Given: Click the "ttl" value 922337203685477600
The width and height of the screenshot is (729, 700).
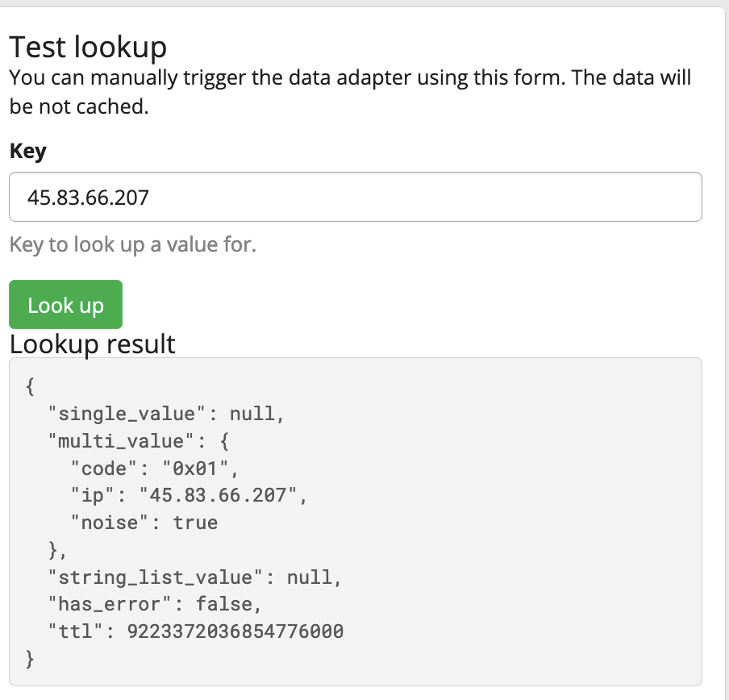Looking at the screenshot, I should (x=235, y=631).
